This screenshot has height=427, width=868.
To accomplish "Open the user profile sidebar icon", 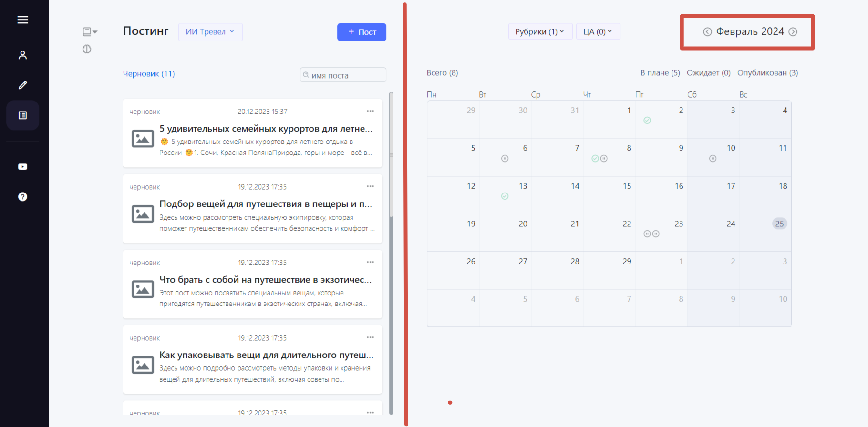I will click(x=22, y=55).
